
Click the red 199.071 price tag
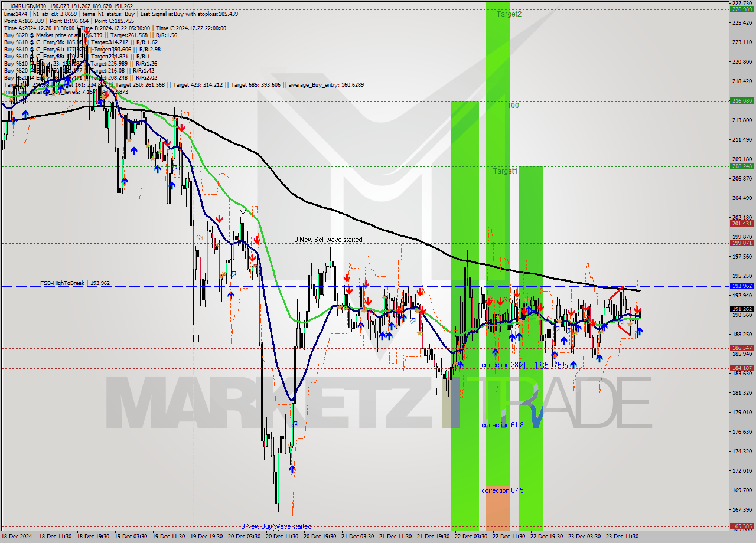[742, 243]
